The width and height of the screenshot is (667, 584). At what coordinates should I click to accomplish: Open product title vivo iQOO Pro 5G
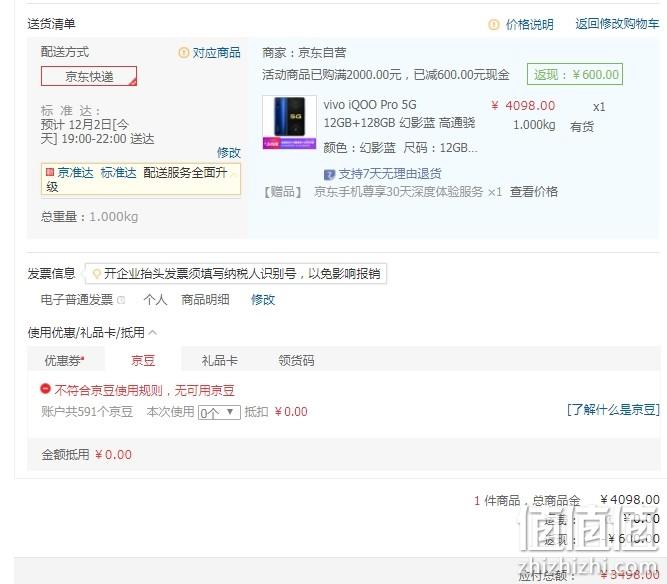click(x=370, y=105)
